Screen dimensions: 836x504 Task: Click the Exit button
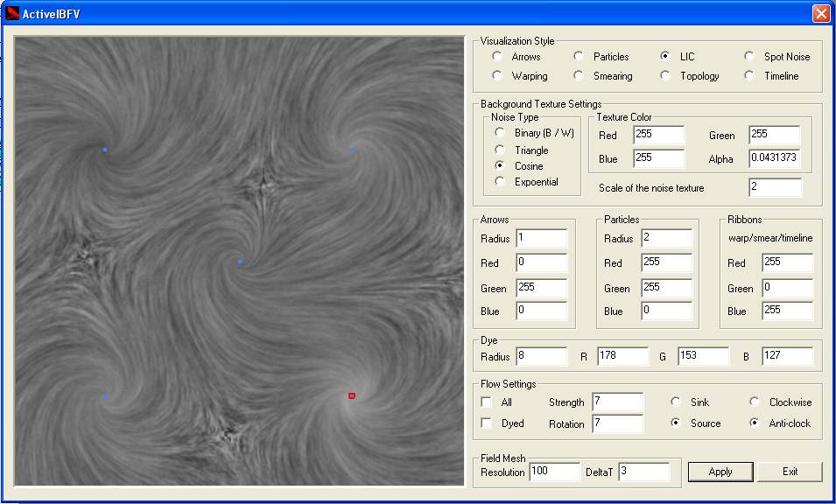point(790,472)
